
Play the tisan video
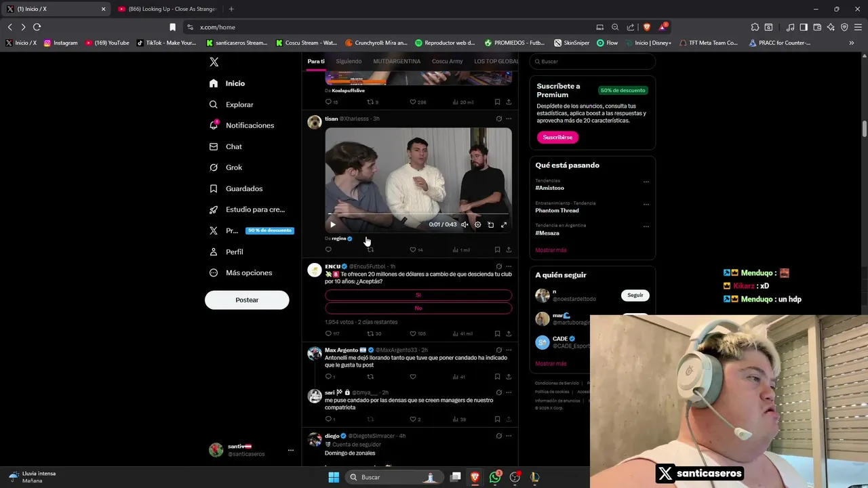pos(332,224)
